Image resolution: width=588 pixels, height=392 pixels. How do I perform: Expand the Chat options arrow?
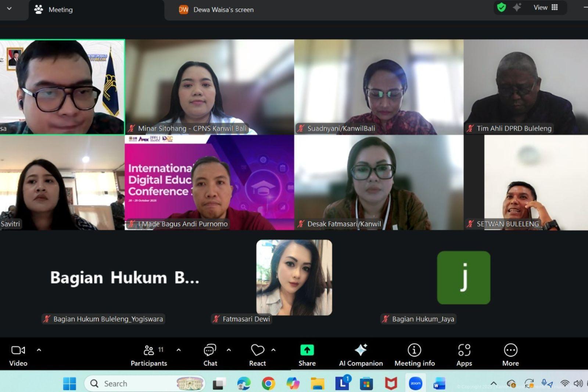coord(229,350)
